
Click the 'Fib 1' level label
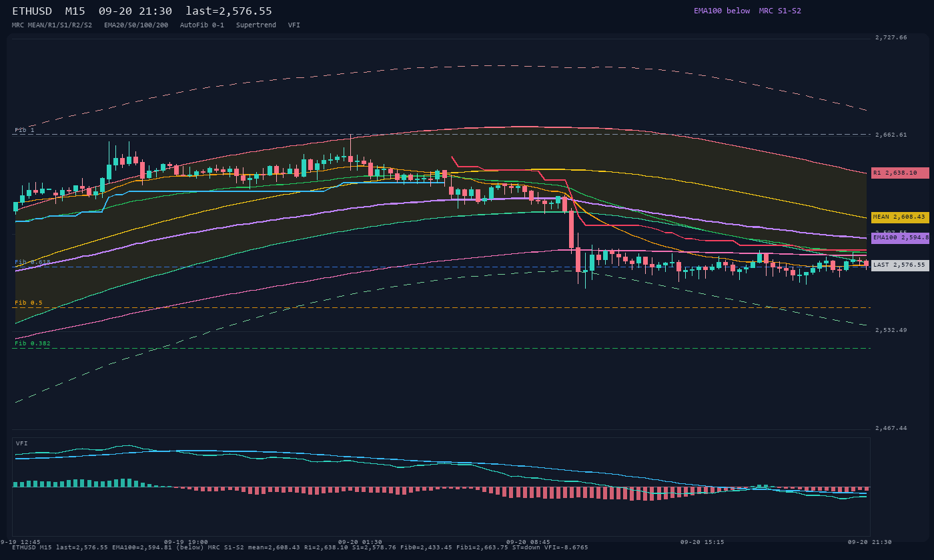[25, 131]
